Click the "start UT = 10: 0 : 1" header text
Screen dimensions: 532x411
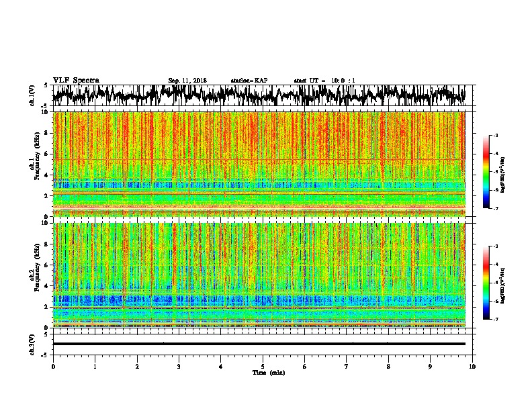(x=324, y=81)
